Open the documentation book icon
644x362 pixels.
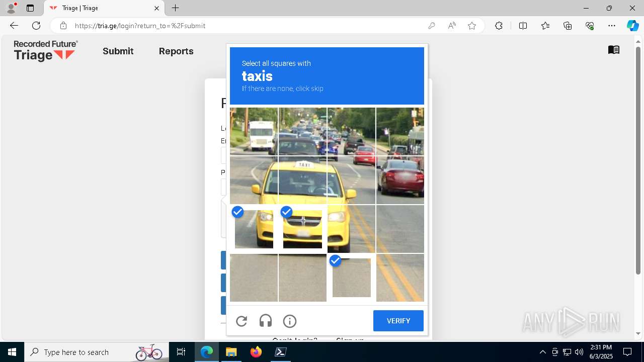click(x=614, y=49)
